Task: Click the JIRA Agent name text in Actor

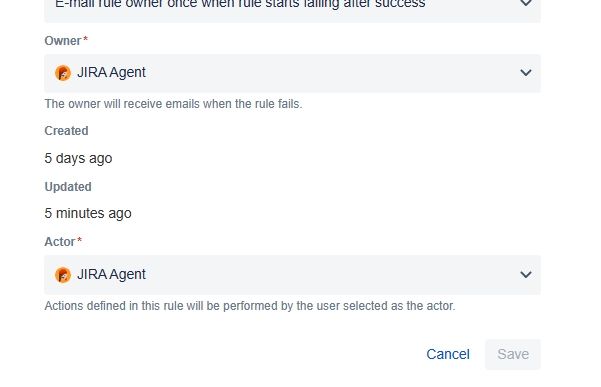Action: tap(111, 274)
